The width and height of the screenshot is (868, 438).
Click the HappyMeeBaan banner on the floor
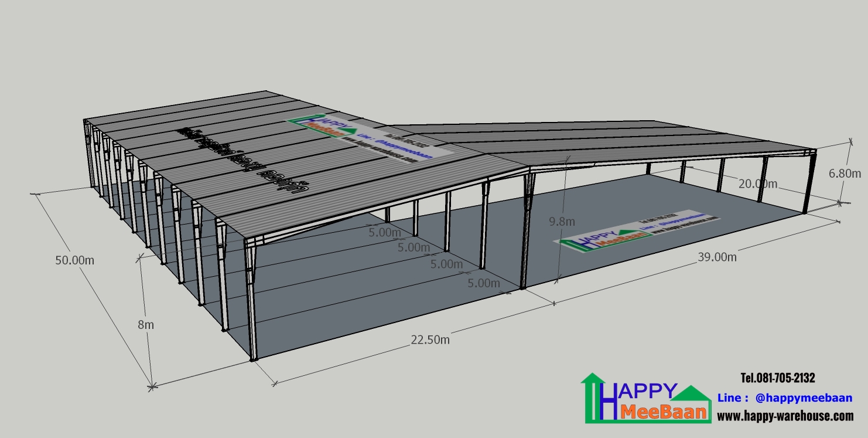(638, 232)
